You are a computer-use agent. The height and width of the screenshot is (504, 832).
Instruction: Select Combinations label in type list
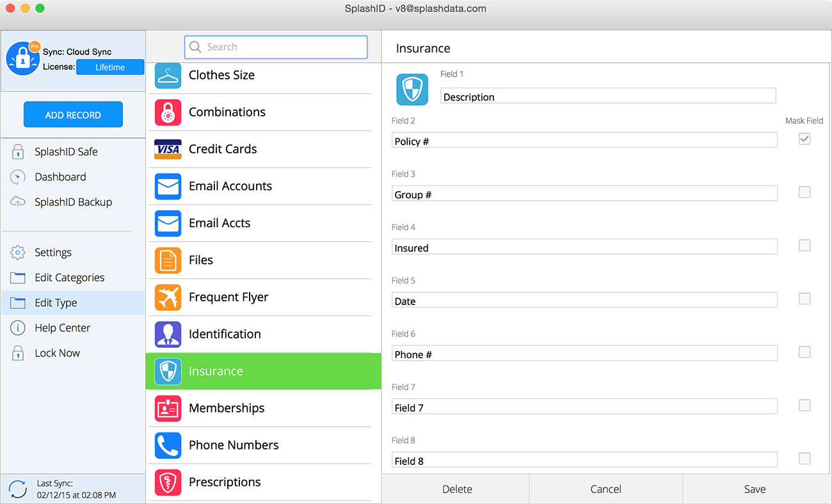[x=227, y=113]
